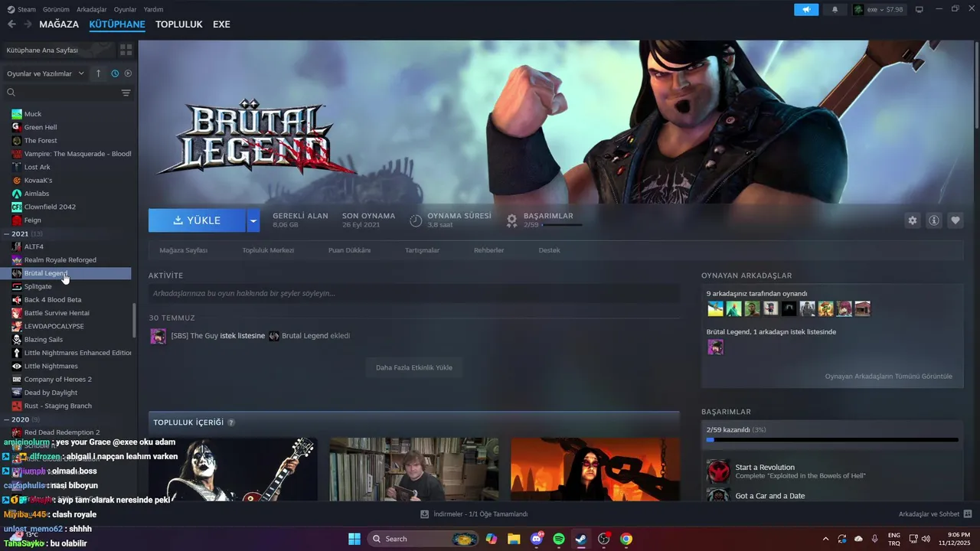Open the game info icon
Screen dimensions: 980x551
934,220
